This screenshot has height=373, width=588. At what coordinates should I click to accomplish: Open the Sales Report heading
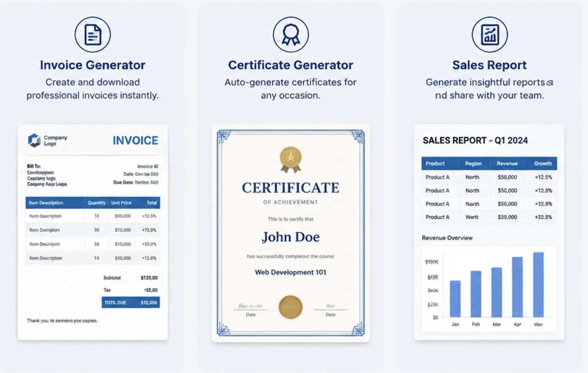[x=490, y=65]
